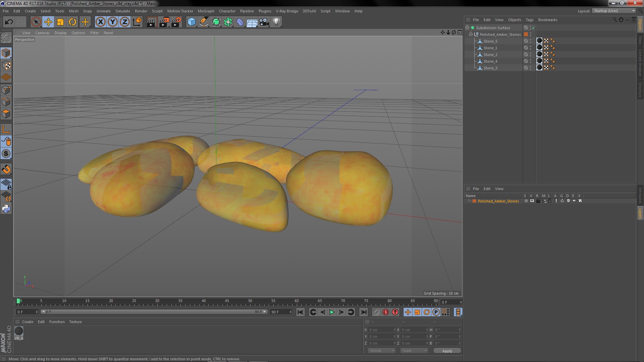The image size is (644, 362).
Task: Toggle layer Solo for Polished_Amber_Stones
Action: click(x=526, y=201)
